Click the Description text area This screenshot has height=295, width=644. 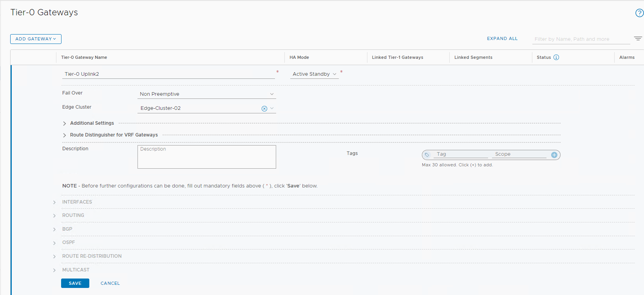pyautogui.click(x=207, y=157)
